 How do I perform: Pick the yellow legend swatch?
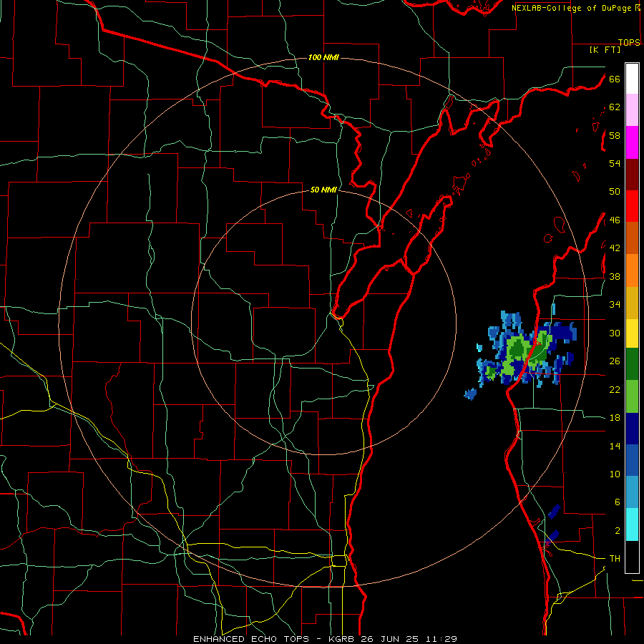(632, 333)
